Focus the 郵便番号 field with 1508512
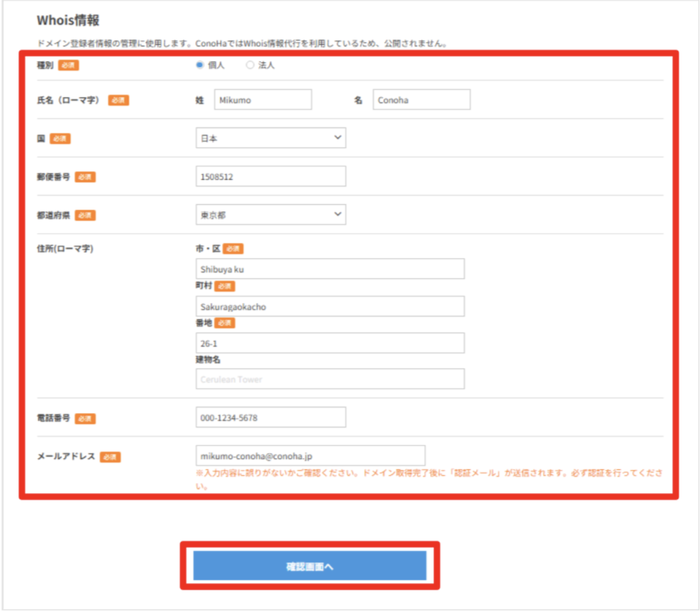Screen dimensions: 700x612 tap(270, 176)
